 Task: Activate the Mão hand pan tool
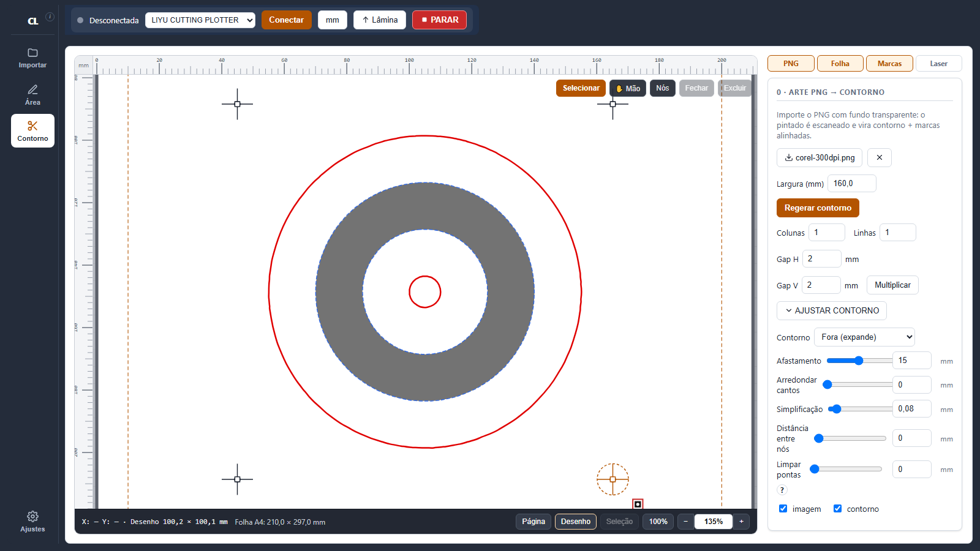pyautogui.click(x=628, y=88)
